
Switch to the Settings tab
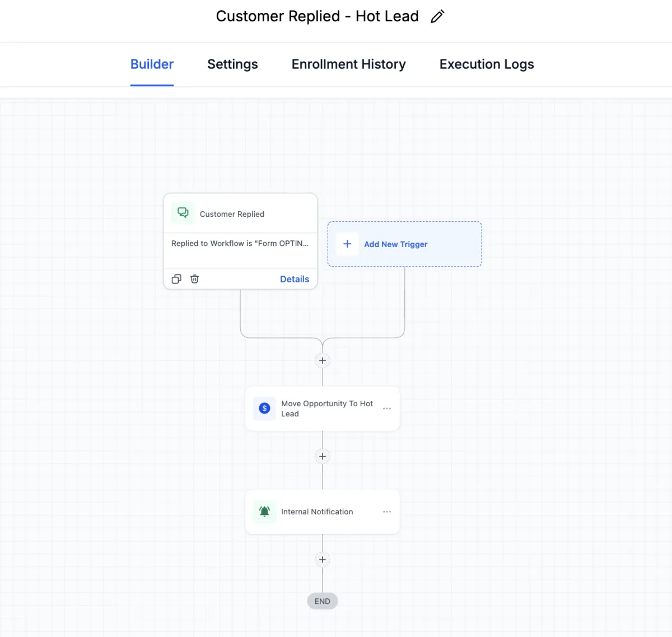click(x=232, y=64)
